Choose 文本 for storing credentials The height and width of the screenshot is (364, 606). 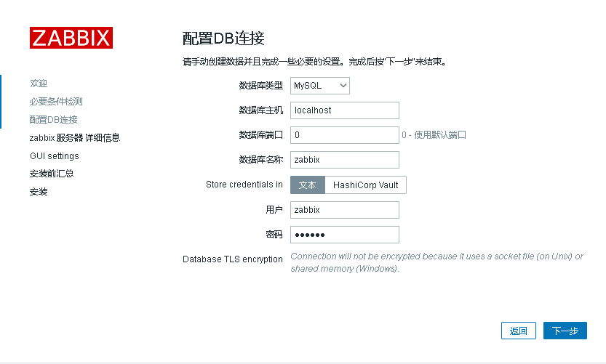click(308, 185)
